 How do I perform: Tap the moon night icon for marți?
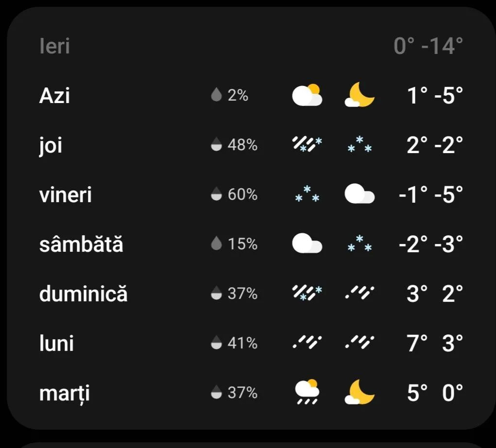[x=359, y=392]
